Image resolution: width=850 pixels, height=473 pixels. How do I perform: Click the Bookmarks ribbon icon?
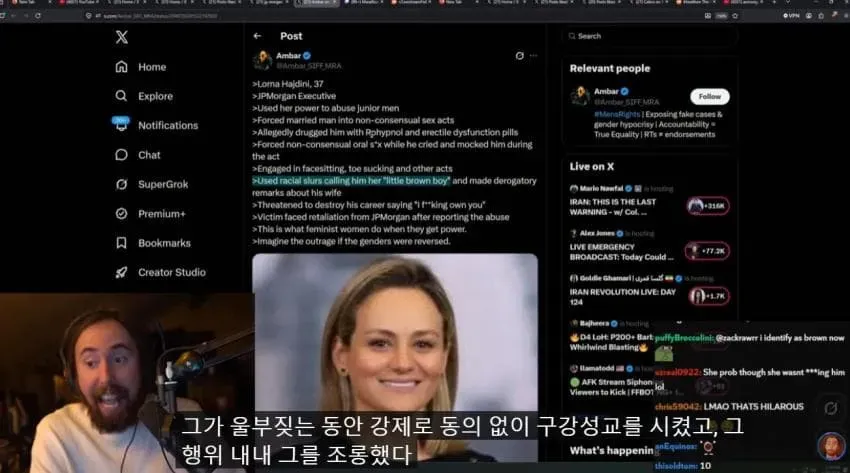point(121,243)
